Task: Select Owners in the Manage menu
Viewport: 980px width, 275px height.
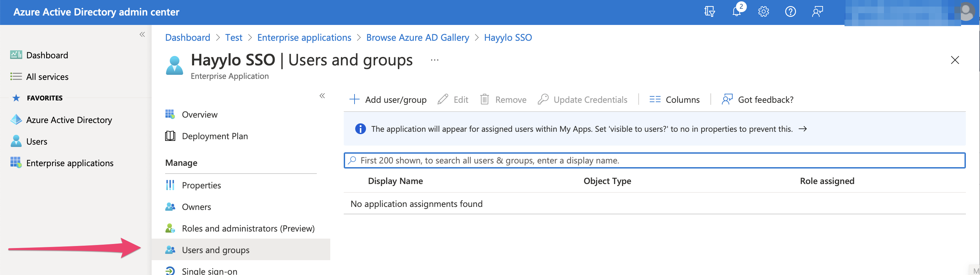Action: [196, 207]
